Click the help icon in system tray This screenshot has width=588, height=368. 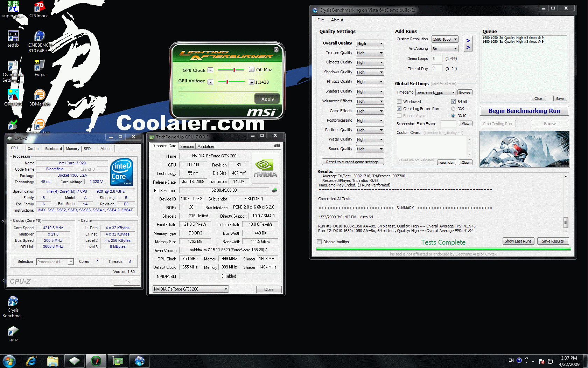(x=519, y=360)
